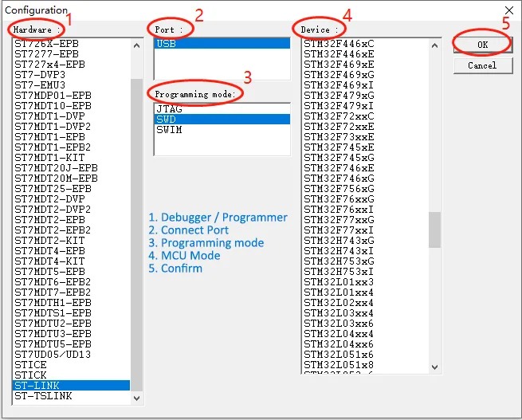Pick ST7MDTU5-EPB hardware
Image resolution: width=522 pixels, height=420 pixels.
pyautogui.click(x=71, y=343)
